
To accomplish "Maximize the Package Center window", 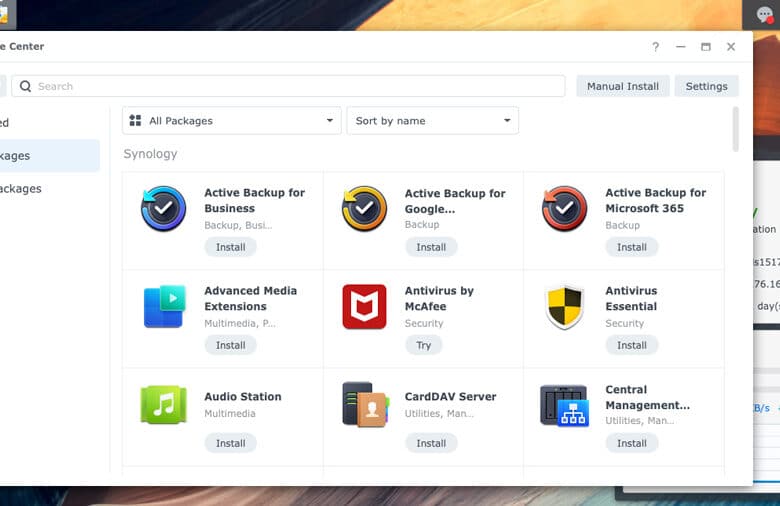I will (705, 47).
